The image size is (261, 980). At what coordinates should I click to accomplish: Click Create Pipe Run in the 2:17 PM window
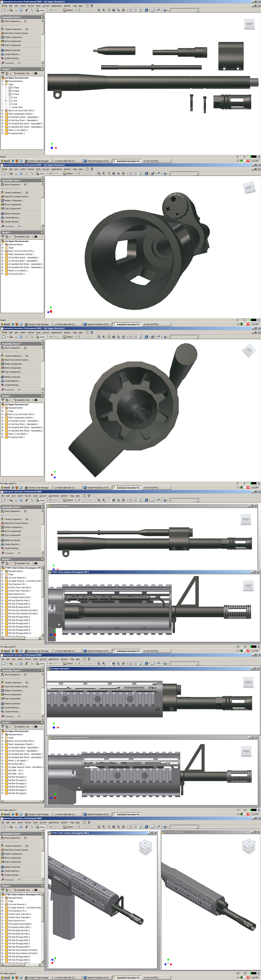click(x=11, y=544)
